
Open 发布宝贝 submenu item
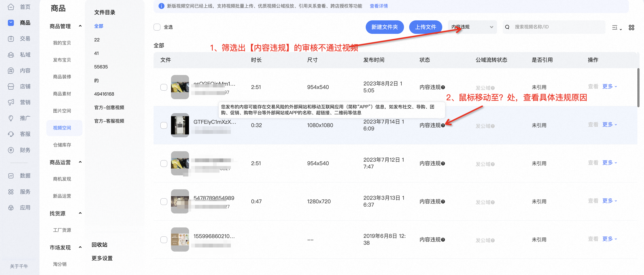click(x=62, y=60)
